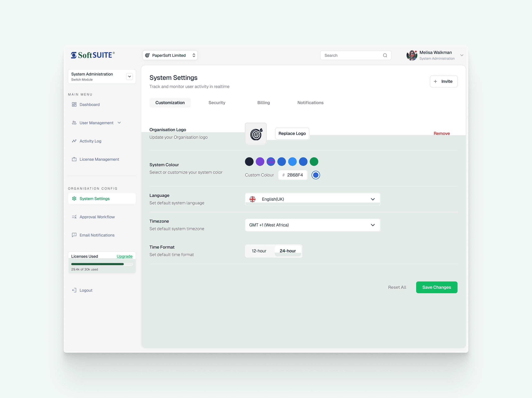This screenshot has height=398, width=532.
Task: Open the PaperSoft Limited organisation switcher
Action: tap(170, 55)
